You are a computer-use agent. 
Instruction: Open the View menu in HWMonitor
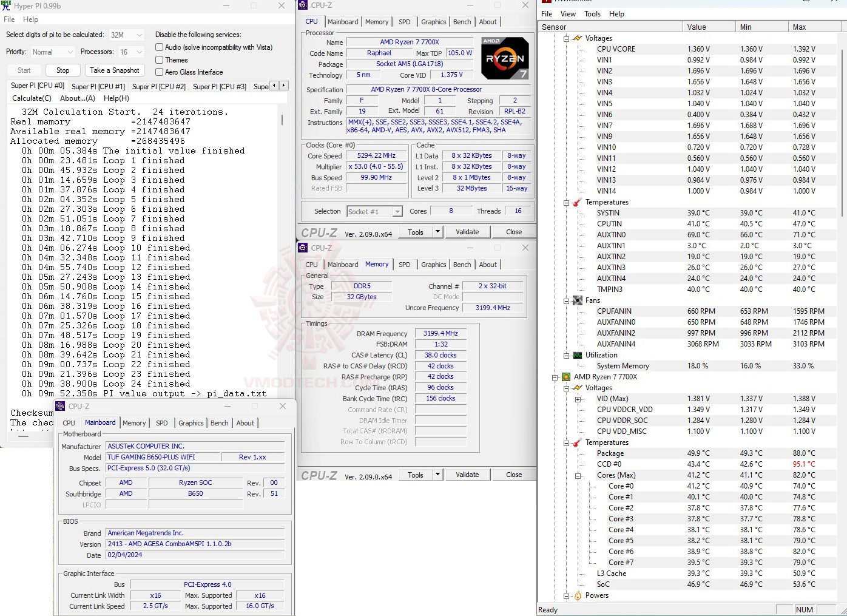click(569, 14)
